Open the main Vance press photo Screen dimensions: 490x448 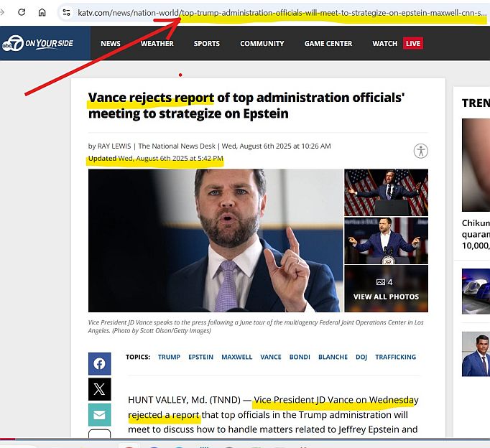pyautogui.click(x=216, y=241)
